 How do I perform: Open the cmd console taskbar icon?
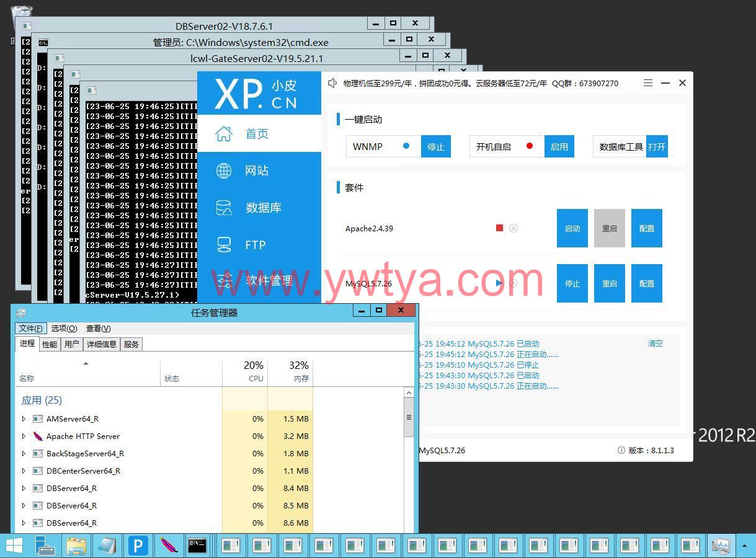point(198,546)
